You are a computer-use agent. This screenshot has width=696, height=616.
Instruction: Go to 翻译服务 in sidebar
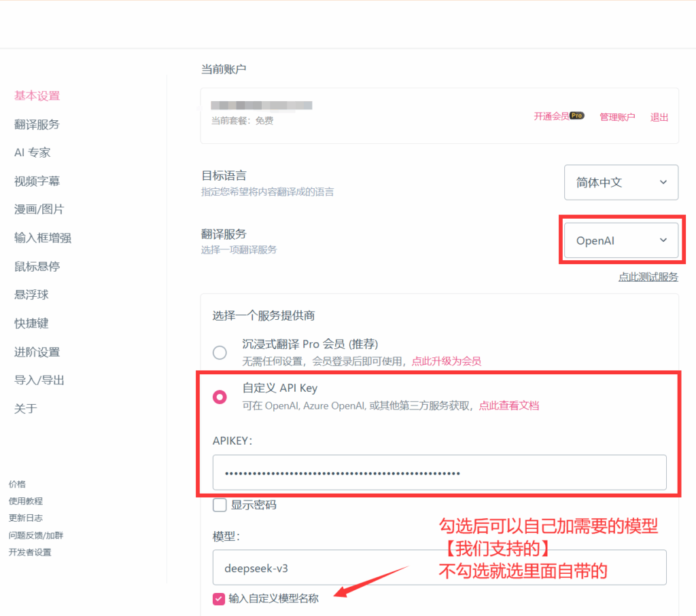coord(37,124)
